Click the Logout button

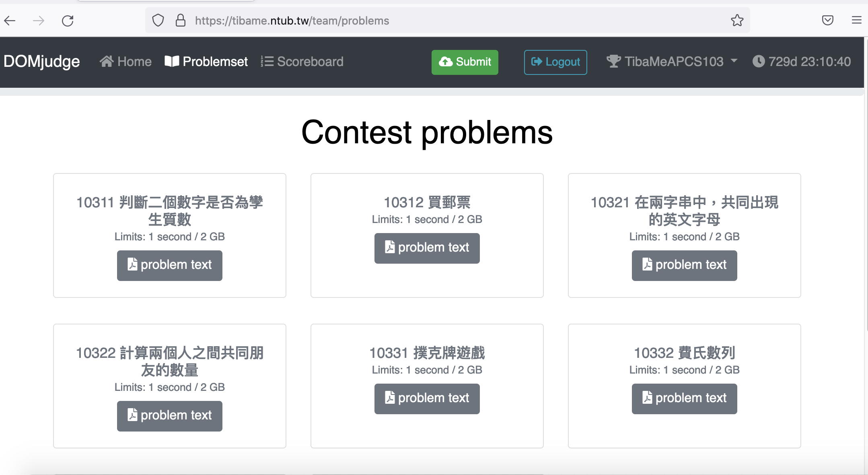(555, 62)
